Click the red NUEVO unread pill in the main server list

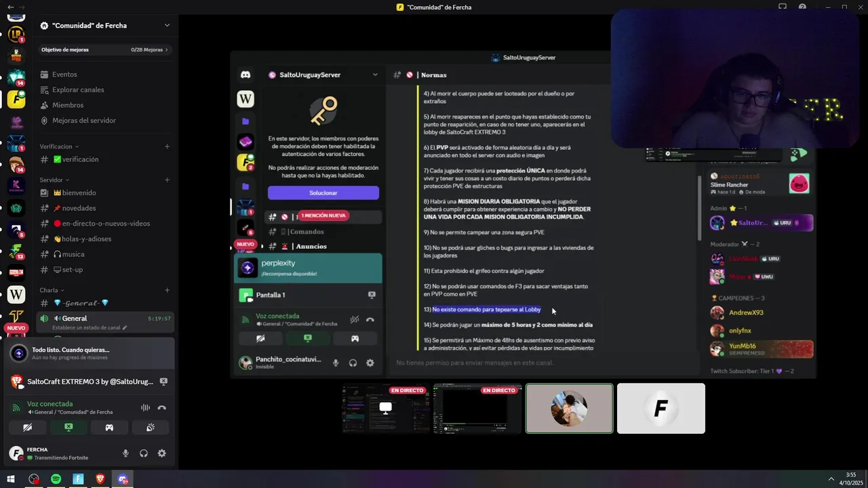pyautogui.click(x=16, y=328)
